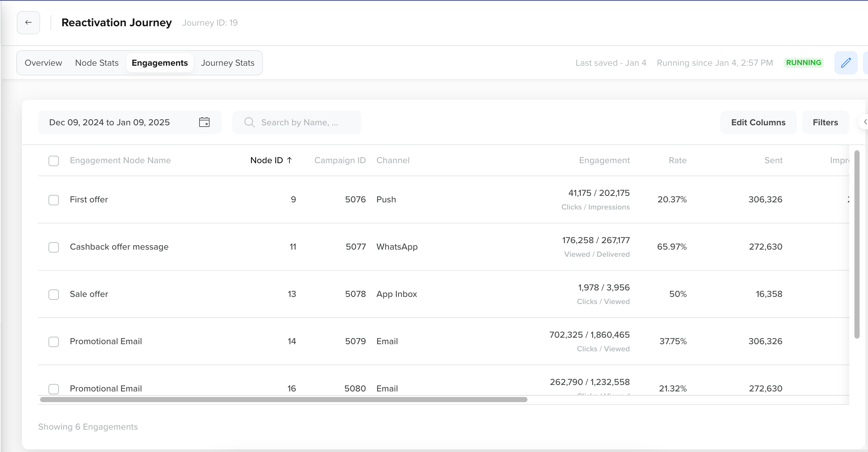
Task: Click the search magnifier icon
Action: [x=249, y=122]
